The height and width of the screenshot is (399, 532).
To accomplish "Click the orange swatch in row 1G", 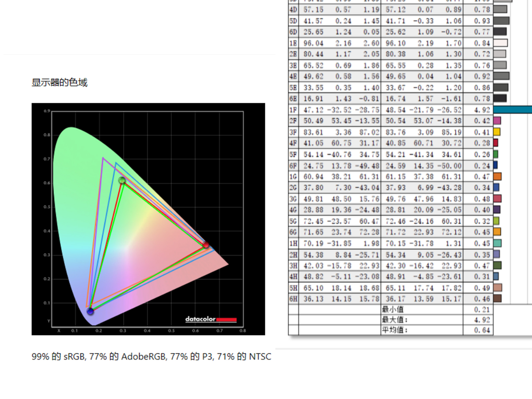I will (497, 177).
